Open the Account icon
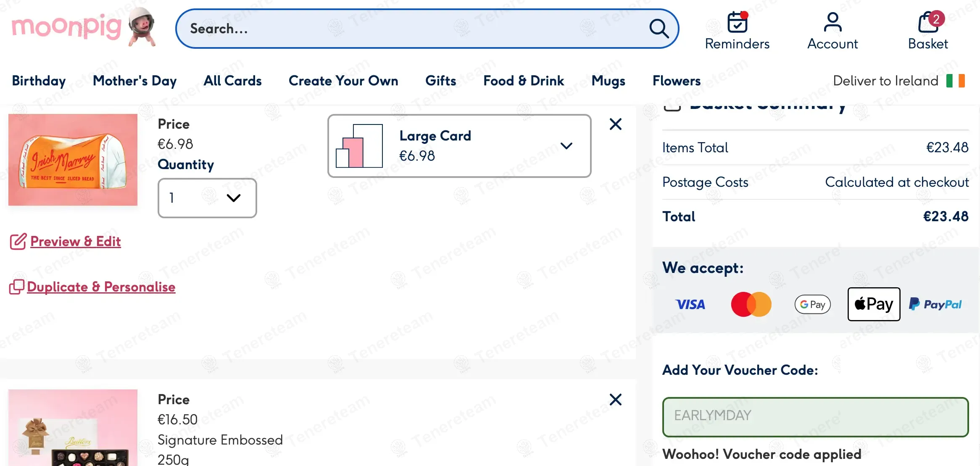Viewport: 980px width, 466px height. (832, 23)
